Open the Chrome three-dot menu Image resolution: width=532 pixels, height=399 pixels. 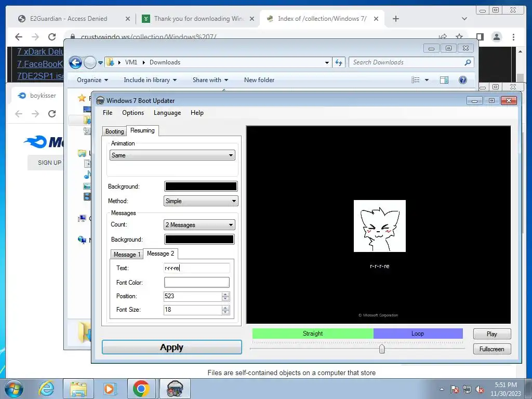pyautogui.click(x=514, y=37)
